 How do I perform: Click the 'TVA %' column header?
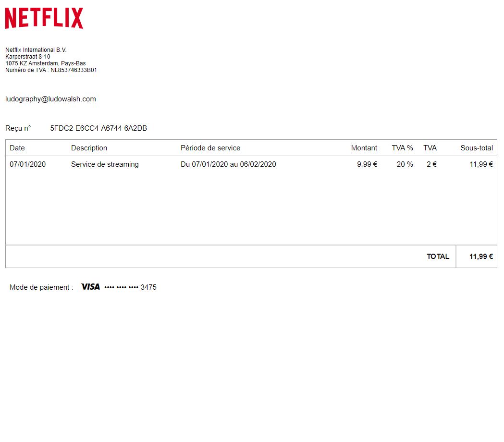(x=402, y=148)
